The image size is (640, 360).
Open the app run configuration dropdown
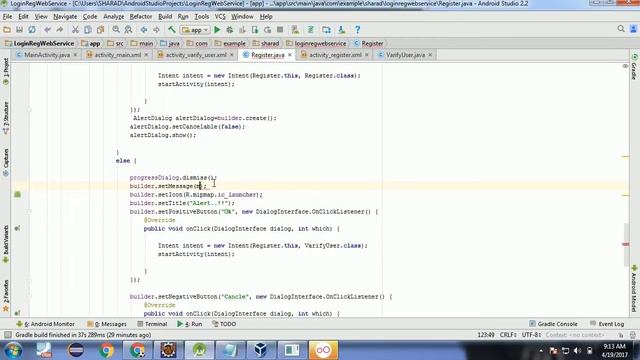[195, 30]
